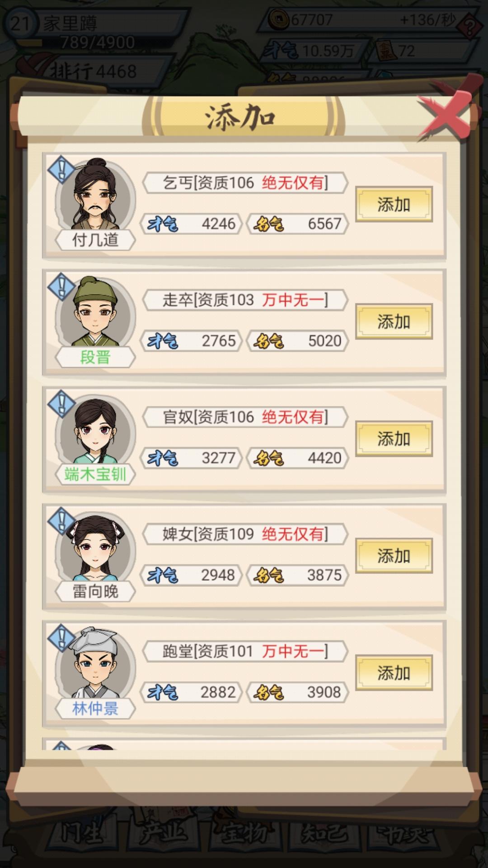The width and height of the screenshot is (488, 868).
Task: Open the 排行4468 ranking banner
Action: click(x=93, y=71)
